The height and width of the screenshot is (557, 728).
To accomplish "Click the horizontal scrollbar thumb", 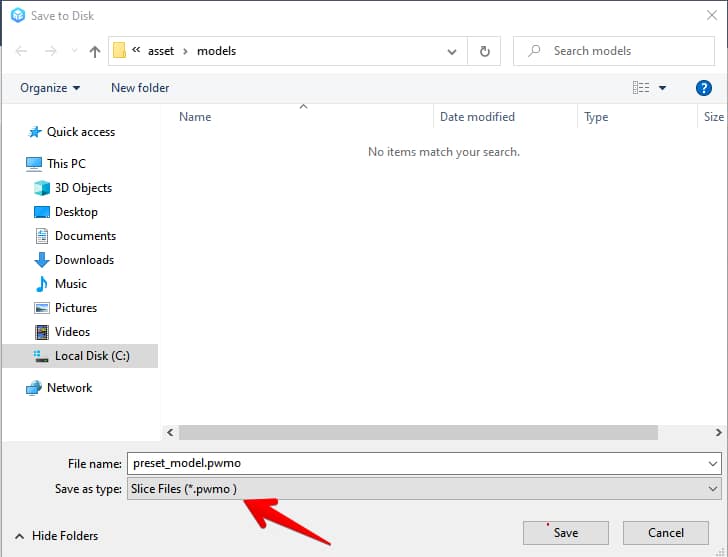I will 418,433.
